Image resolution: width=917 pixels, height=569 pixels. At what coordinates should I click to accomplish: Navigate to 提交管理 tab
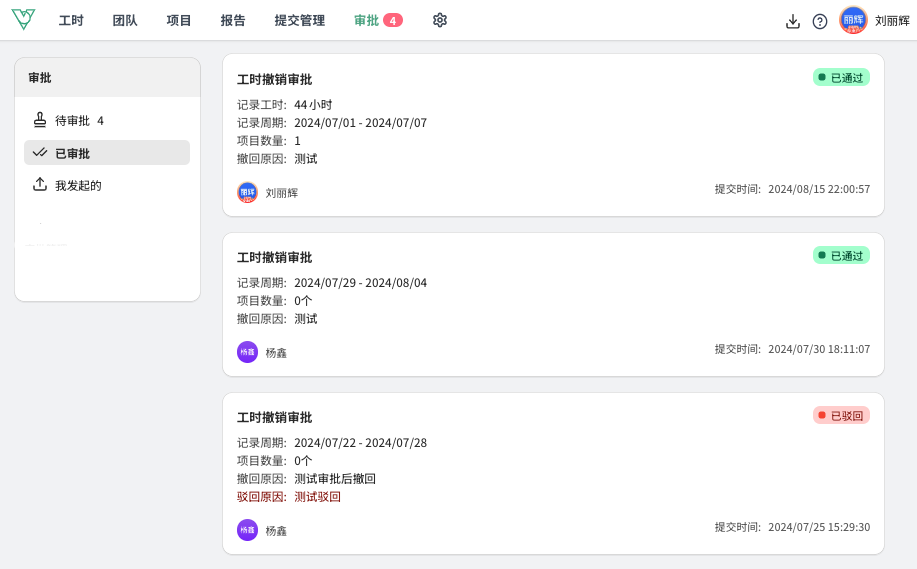tap(299, 20)
